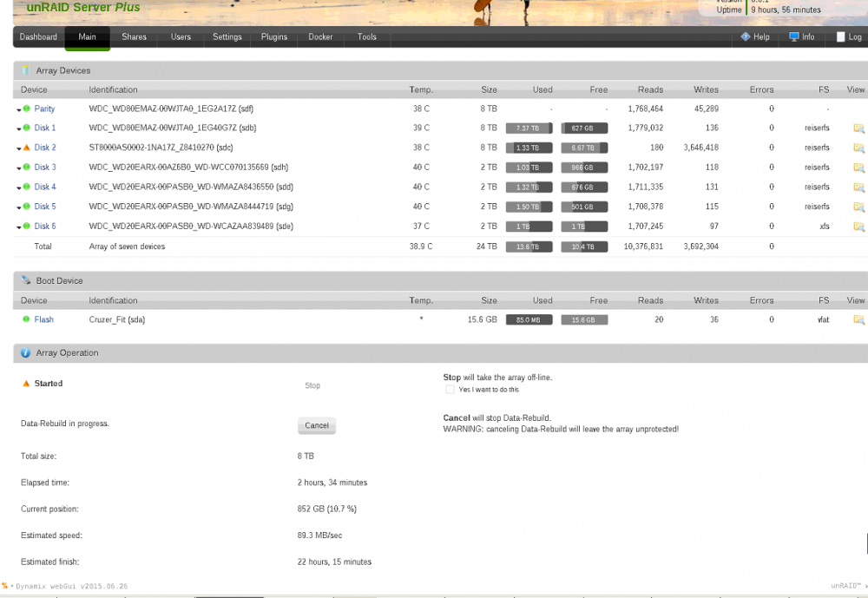This screenshot has width=868, height=598.
Task: Open the Settings tab
Action: tap(227, 37)
